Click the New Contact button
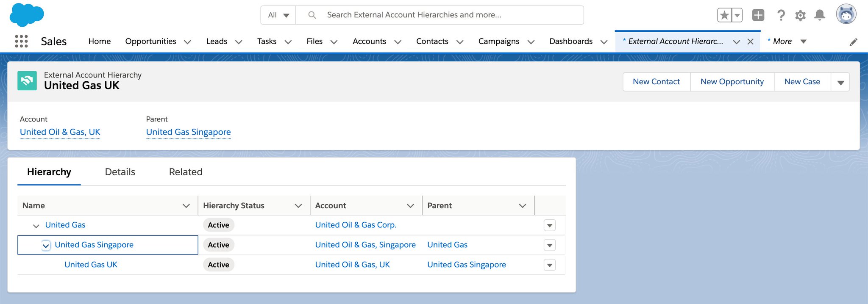Viewport: 868px width, 304px height. point(656,82)
